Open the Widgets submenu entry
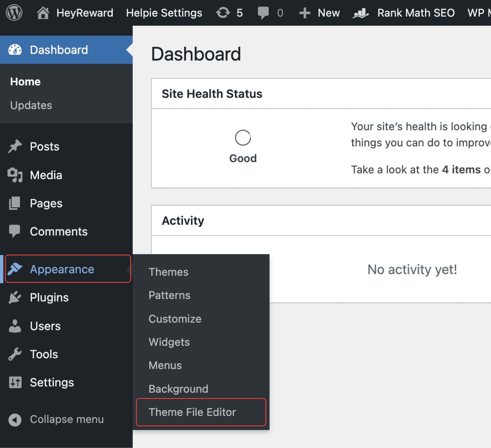This screenshot has height=448, width=491. 169,342
